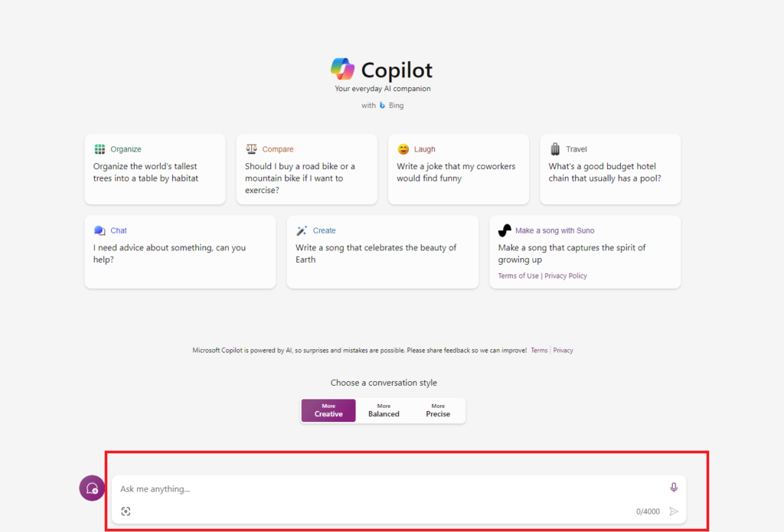Click the Organize grid icon
Screen dimensions: 784x532
(100, 149)
